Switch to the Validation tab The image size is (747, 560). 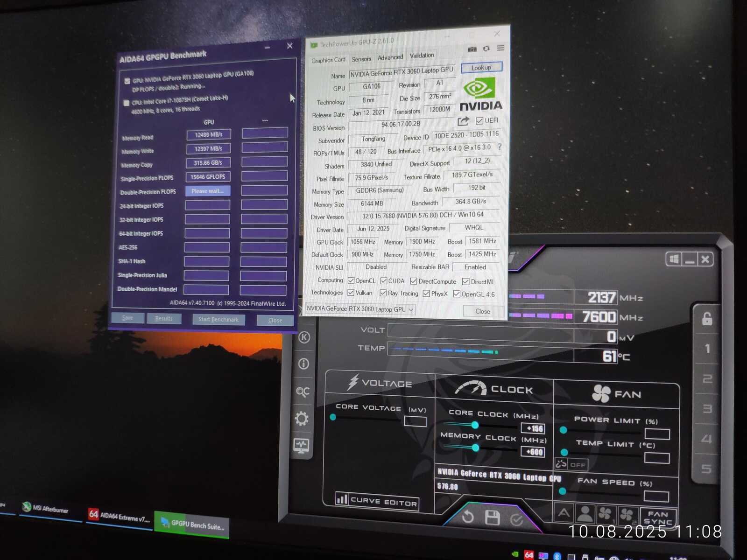tap(422, 56)
